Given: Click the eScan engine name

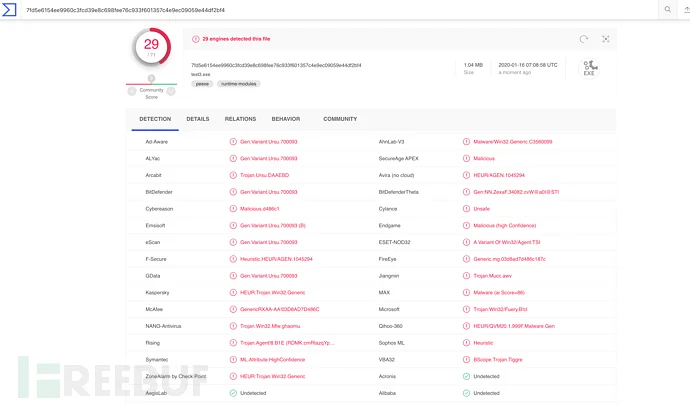Looking at the screenshot, I should (153, 242).
